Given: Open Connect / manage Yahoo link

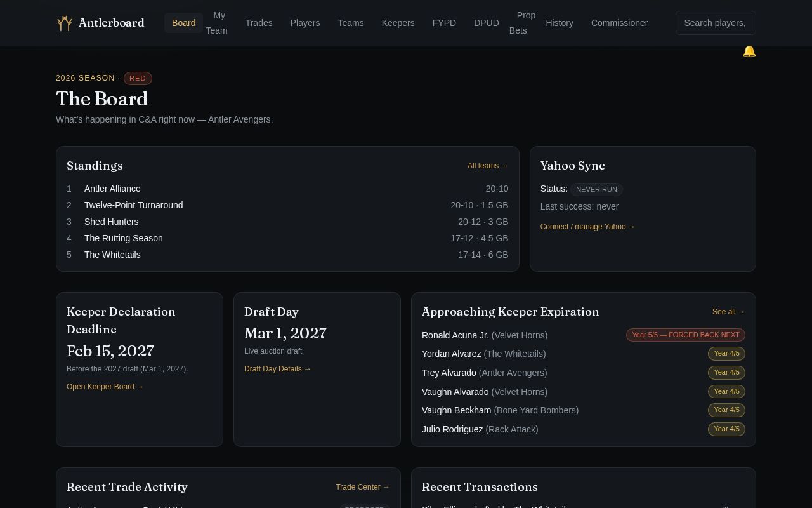Looking at the screenshot, I should pos(587,227).
